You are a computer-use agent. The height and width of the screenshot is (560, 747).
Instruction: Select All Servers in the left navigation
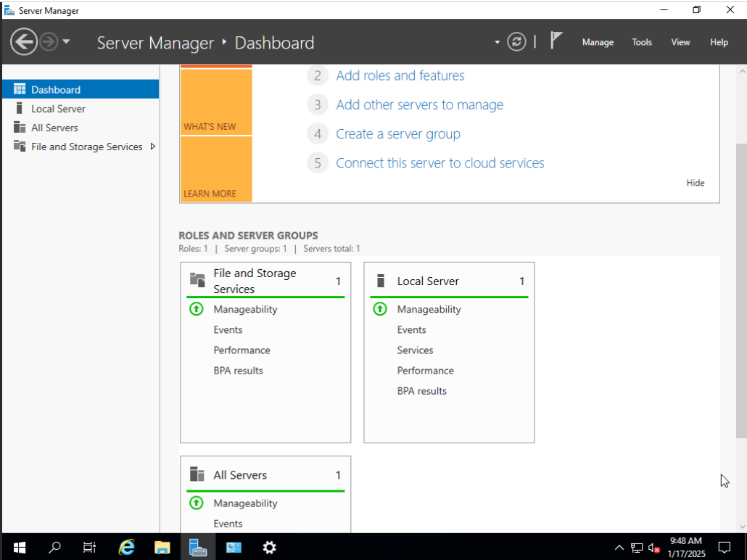(x=81, y=128)
